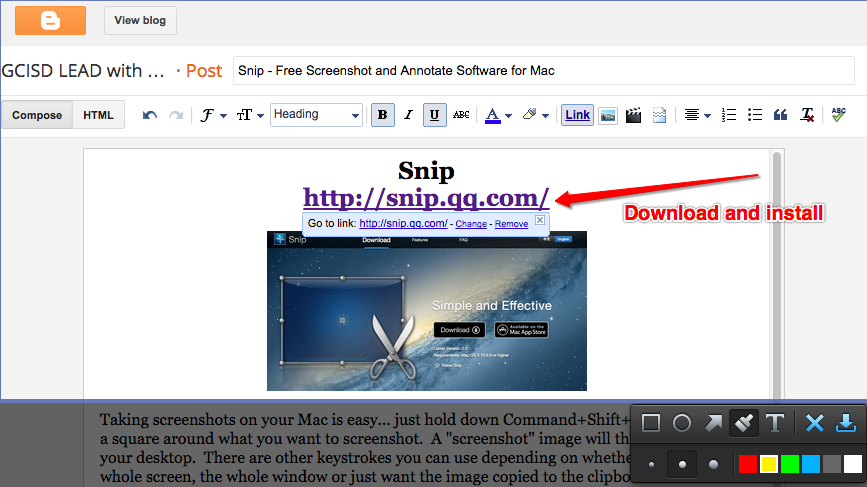Apply bulleted list formatting
The width and height of the screenshot is (867, 487).
[x=755, y=115]
